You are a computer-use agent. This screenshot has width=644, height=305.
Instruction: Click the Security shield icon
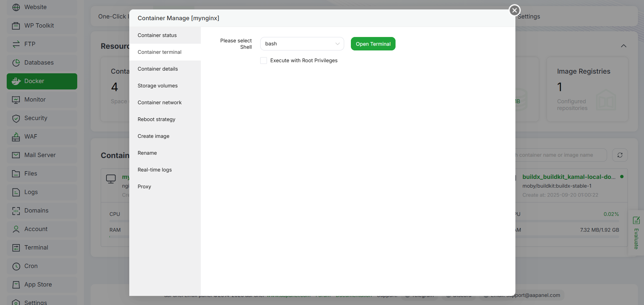click(x=16, y=118)
